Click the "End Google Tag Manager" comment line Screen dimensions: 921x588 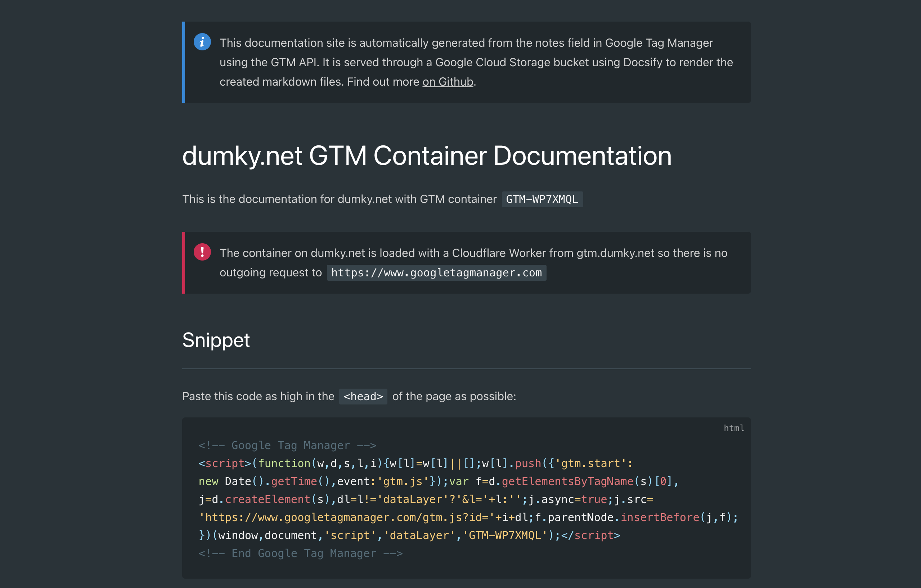pos(300,553)
